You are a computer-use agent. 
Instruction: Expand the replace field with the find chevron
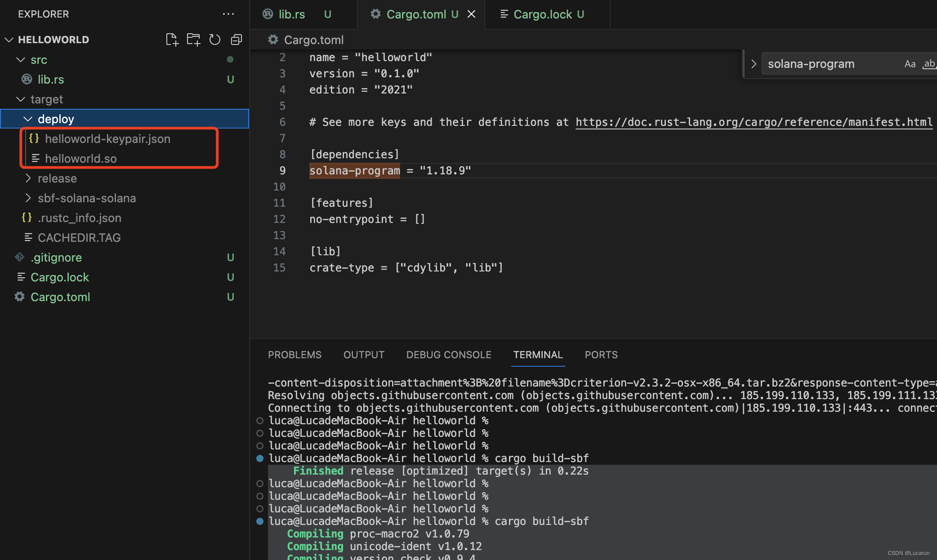[x=754, y=64]
